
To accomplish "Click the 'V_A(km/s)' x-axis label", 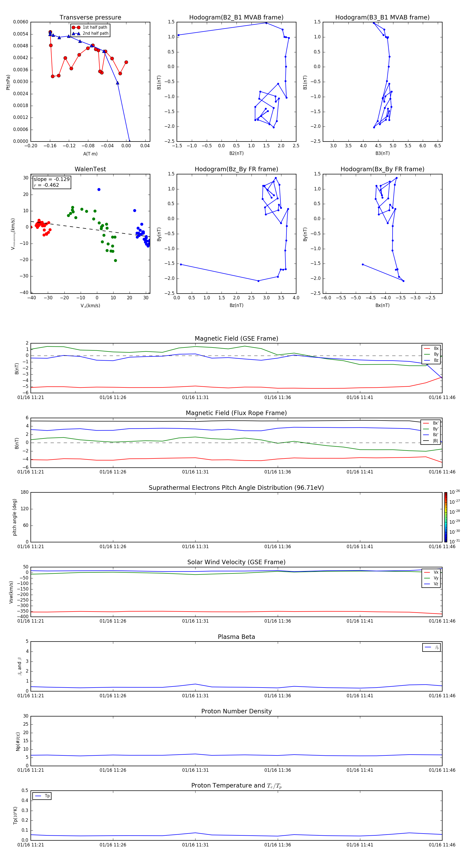I will [x=90, y=306].
